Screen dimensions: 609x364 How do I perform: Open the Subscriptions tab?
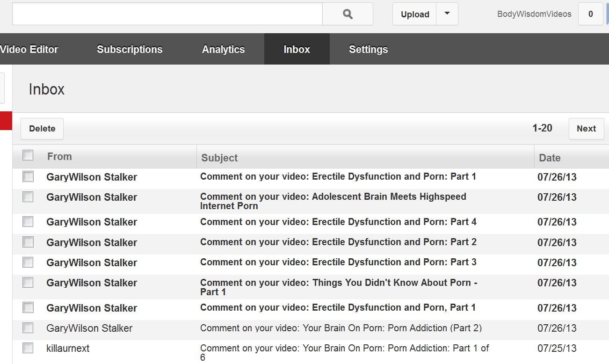[x=130, y=49]
